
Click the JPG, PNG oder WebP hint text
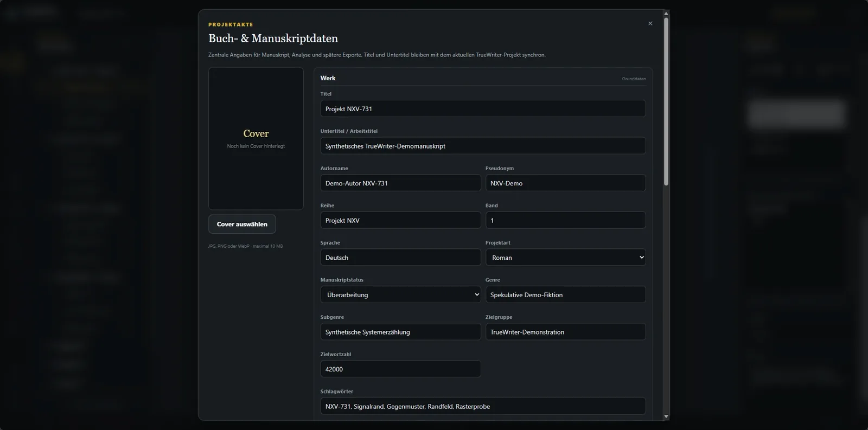click(245, 246)
